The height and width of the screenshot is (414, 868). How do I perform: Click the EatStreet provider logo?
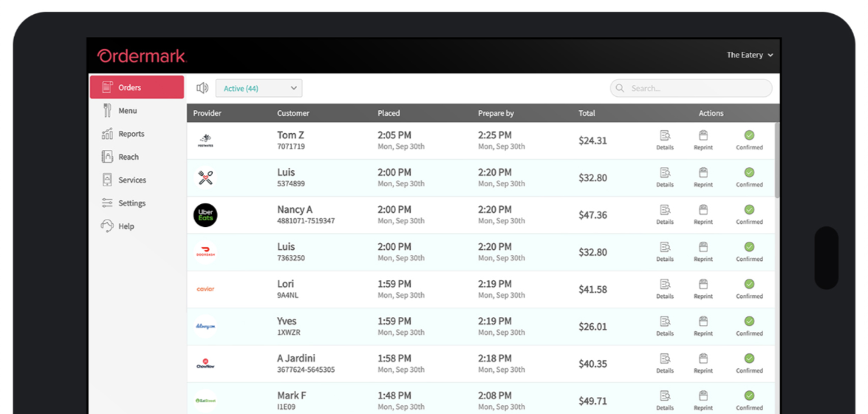click(x=205, y=400)
